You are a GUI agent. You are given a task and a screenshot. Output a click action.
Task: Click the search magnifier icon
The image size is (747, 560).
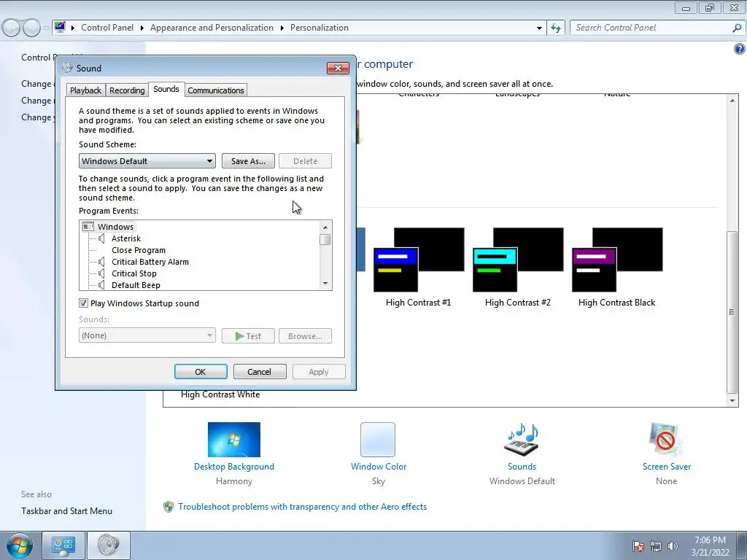(x=737, y=28)
